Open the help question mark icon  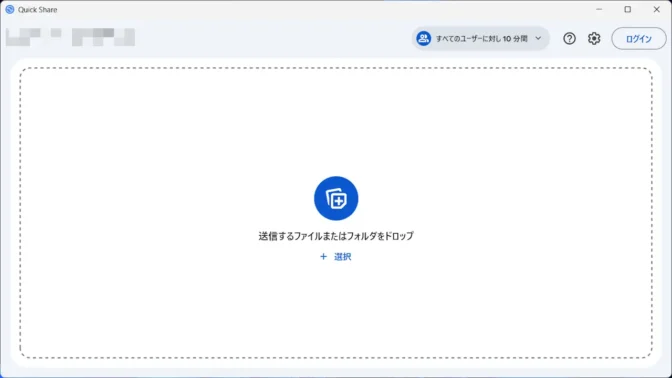(569, 39)
